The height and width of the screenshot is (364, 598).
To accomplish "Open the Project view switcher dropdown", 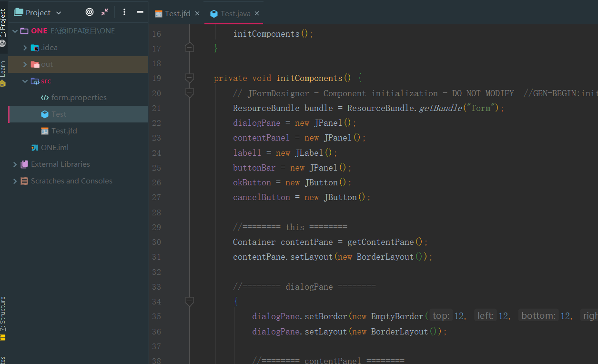I will coord(58,12).
